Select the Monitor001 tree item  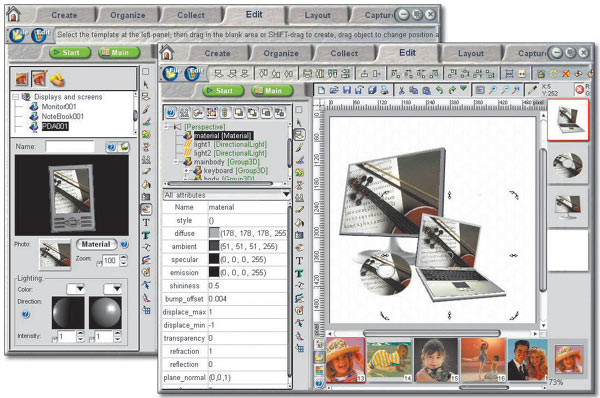59,106
